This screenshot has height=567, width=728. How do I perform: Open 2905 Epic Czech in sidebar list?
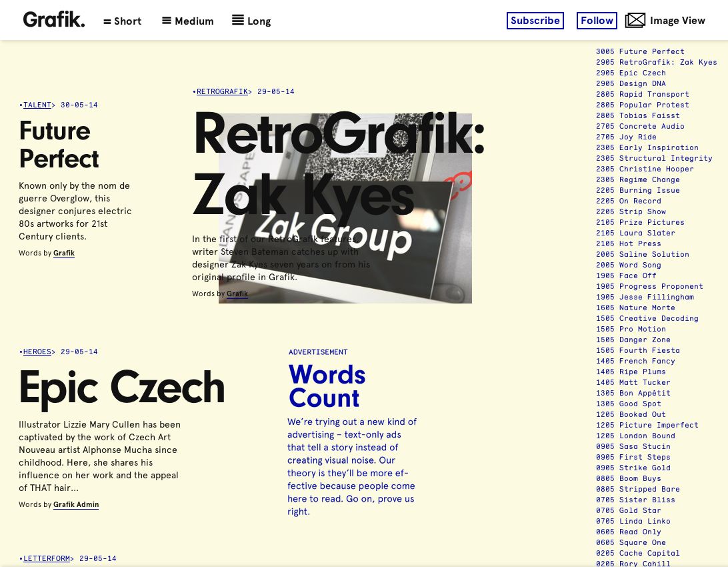tap(631, 73)
